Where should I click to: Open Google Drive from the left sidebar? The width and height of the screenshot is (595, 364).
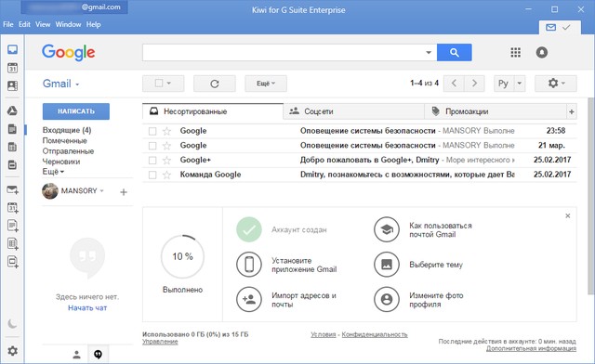[x=12, y=110]
